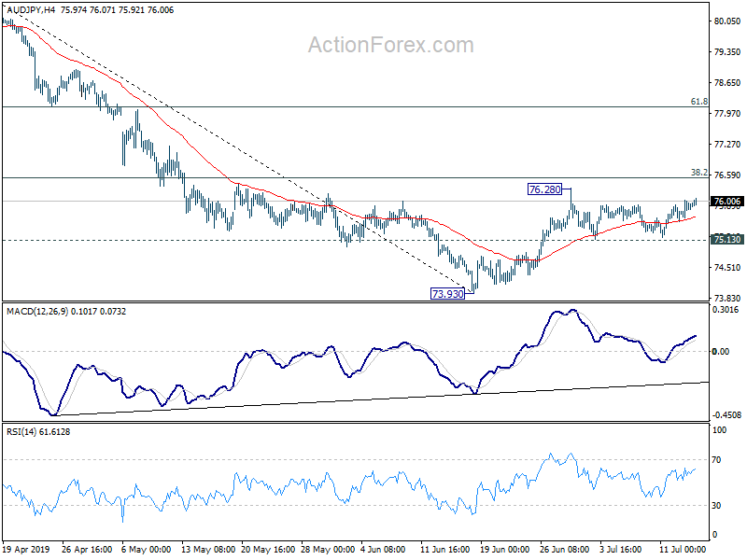Click the 26 Jun 08:00 date label
The image size is (747, 560).
[565, 550]
